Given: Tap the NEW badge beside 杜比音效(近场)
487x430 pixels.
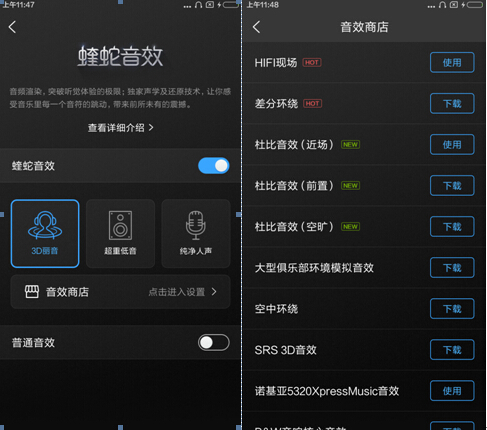Looking at the screenshot, I should click(350, 144).
